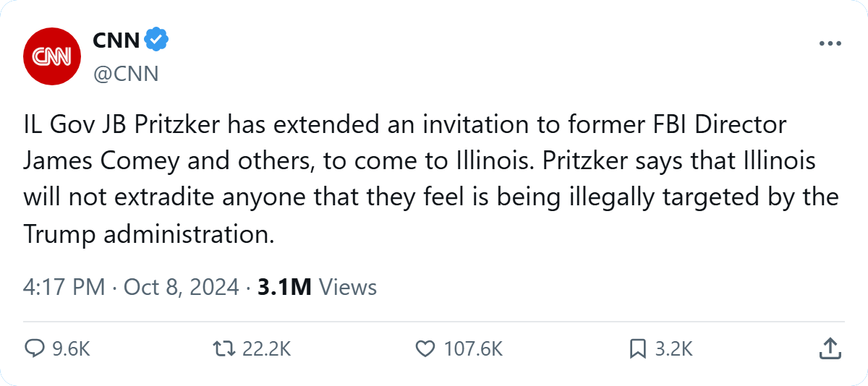This screenshot has width=868, height=386.
Task: Open the share upload arrow icon
Action: tap(829, 349)
